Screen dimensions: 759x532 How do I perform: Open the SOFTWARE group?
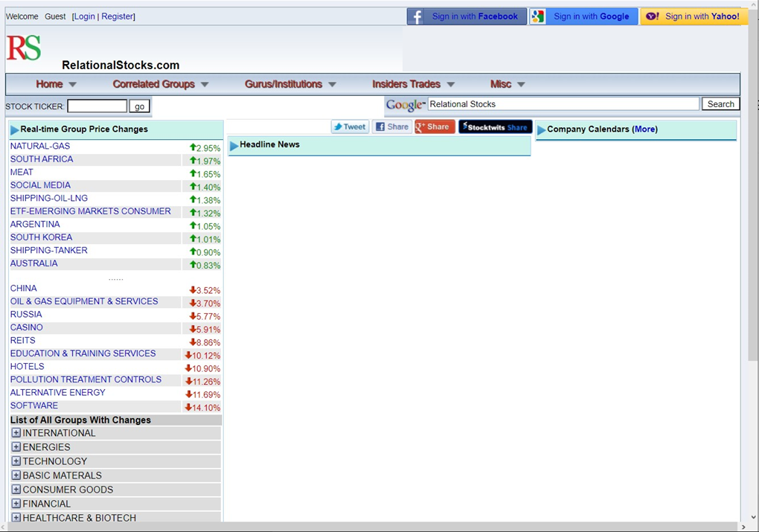coord(34,406)
